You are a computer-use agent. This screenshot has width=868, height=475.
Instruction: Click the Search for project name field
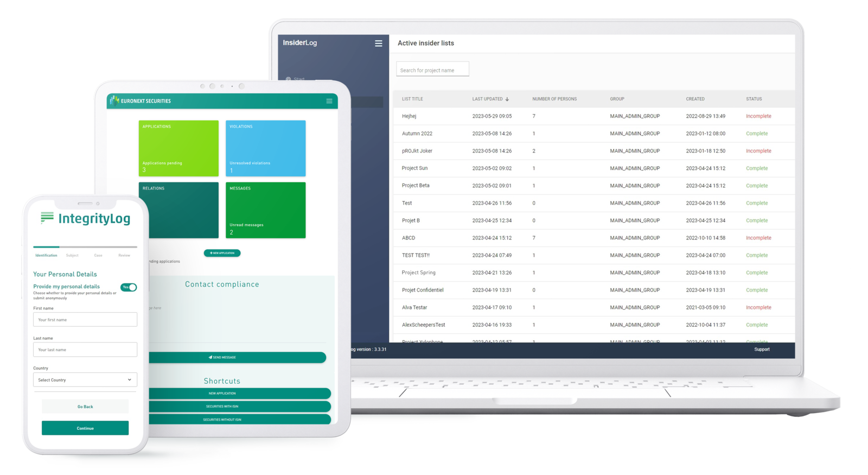[433, 69]
